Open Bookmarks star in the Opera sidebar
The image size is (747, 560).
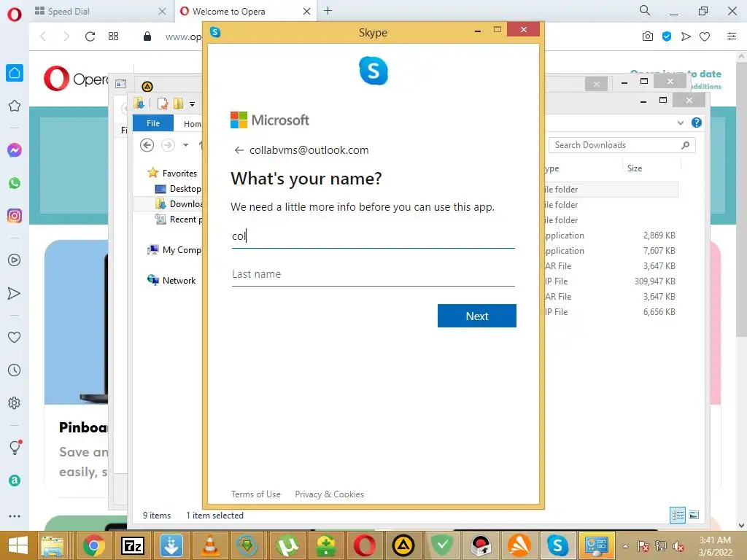point(15,106)
